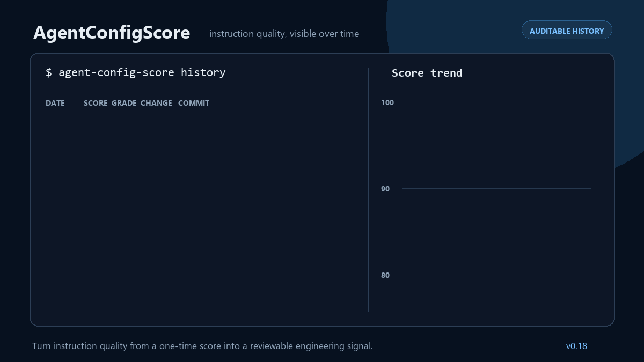The width and height of the screenshot is (644, 362).
Task: Click the GRADE column header
Action: 124,103
